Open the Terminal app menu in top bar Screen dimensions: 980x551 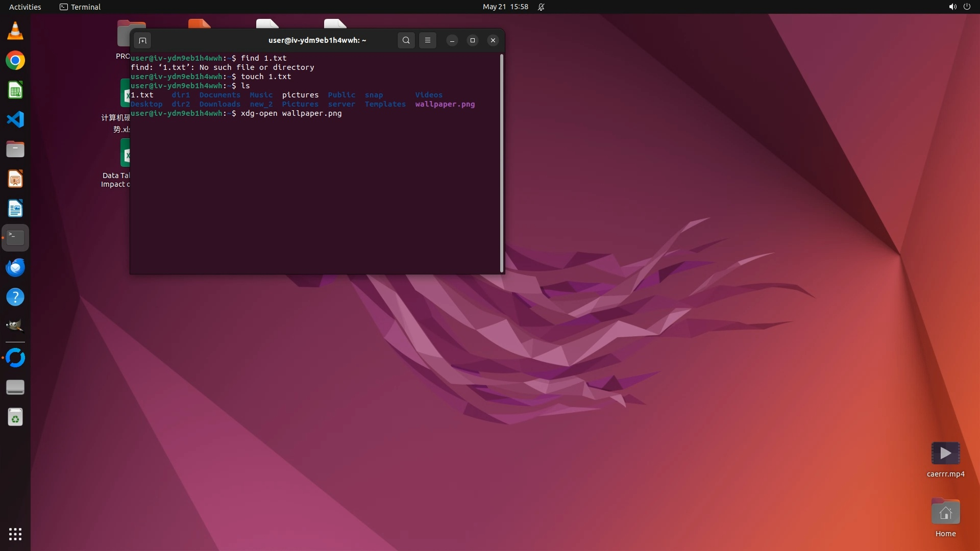(80, 7)
